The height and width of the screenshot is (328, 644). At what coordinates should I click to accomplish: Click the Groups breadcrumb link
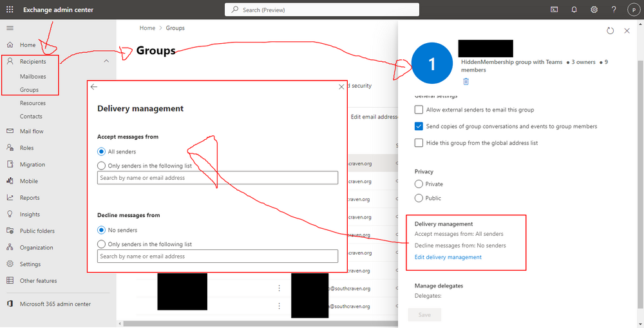pos(175,28)
